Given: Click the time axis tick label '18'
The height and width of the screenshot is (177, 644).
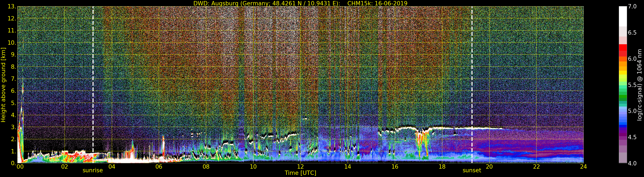Looking at the screenshot, I should pyautogui.click(x=442, y=167).
